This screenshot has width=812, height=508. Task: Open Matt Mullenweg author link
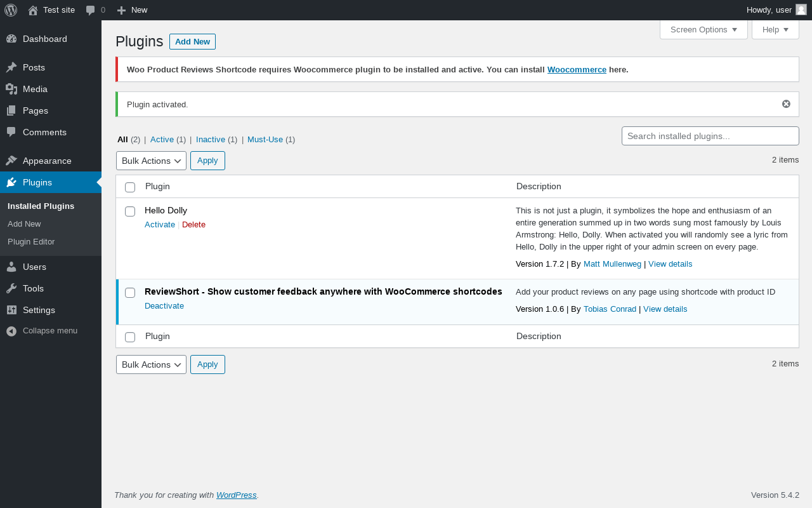(x=612, y=264)
